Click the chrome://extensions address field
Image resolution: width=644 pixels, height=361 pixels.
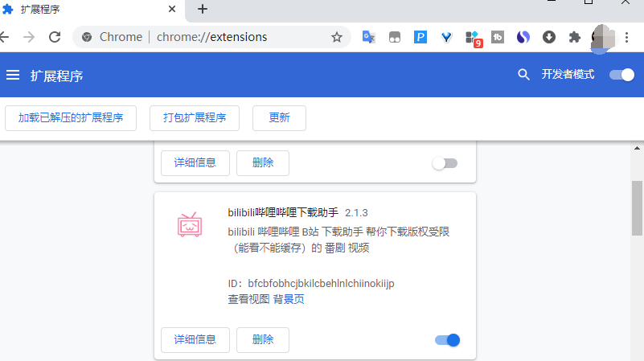coord(211,37)
